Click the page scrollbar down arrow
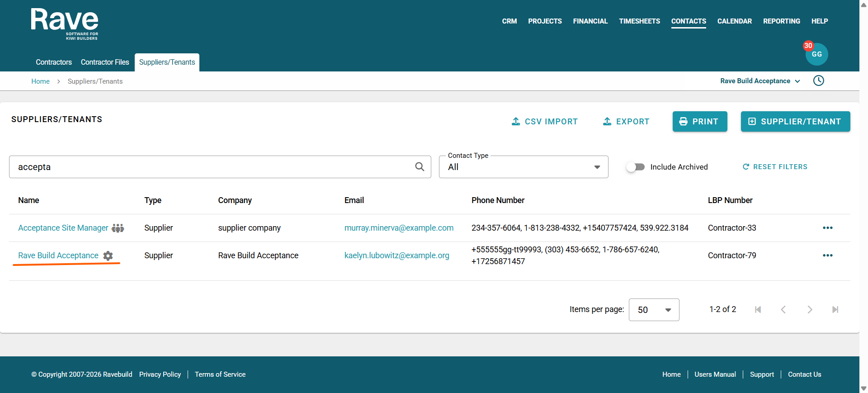Screen dimensions: 868x393 pyautogui.click(x=863, y=388)
